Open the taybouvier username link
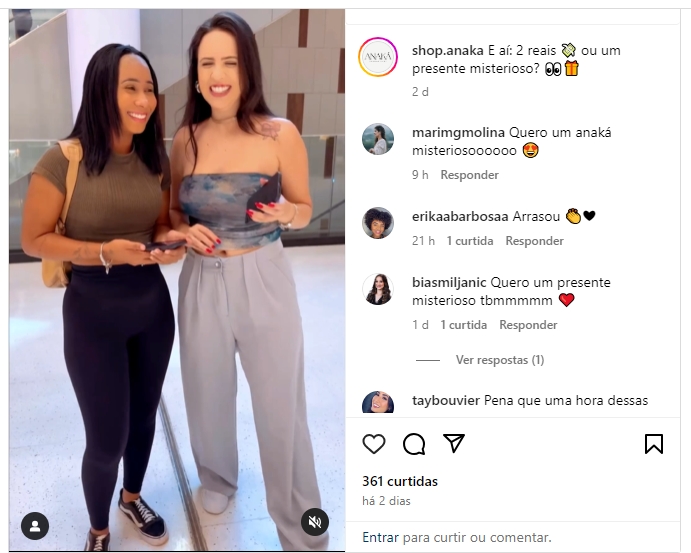Viewport: 691px width, 553px height. pos(446,401)
